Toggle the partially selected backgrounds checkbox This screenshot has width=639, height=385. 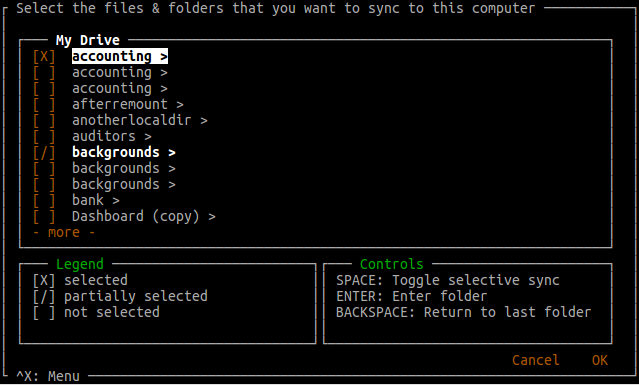[44, 152]
